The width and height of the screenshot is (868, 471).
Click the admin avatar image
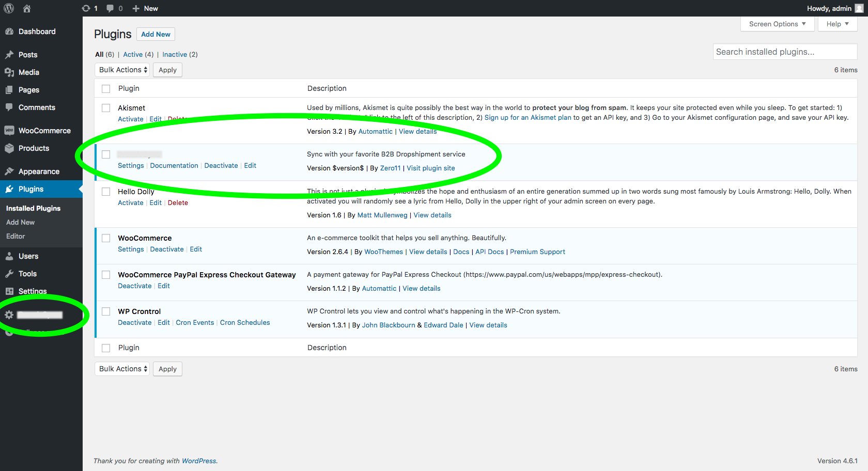859,8
